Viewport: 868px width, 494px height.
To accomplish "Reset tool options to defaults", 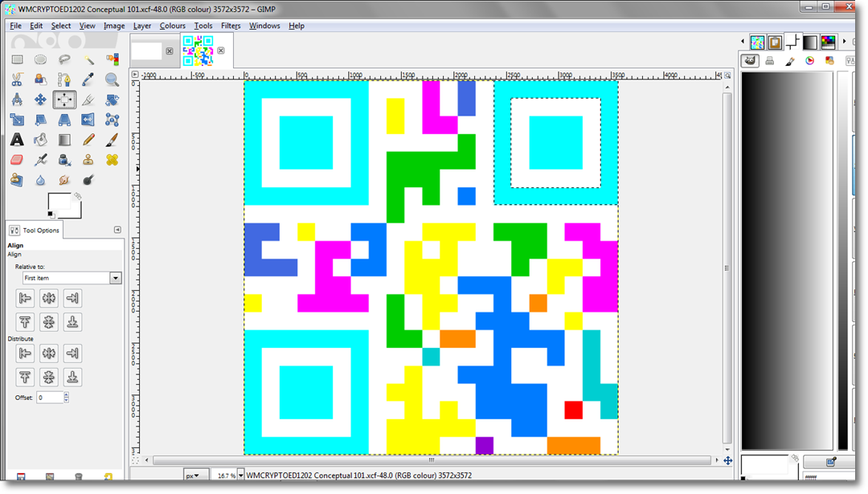I will click(108, 477).
